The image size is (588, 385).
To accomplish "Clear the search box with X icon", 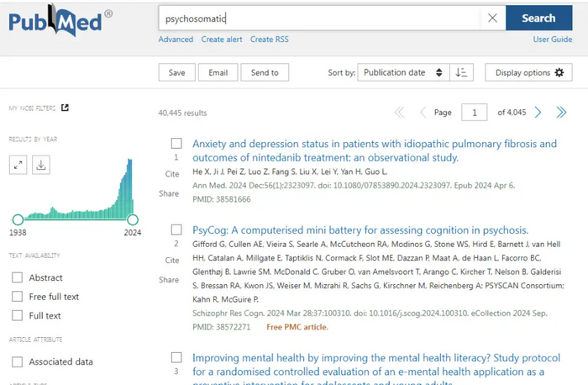I will [x=492, y=18].
